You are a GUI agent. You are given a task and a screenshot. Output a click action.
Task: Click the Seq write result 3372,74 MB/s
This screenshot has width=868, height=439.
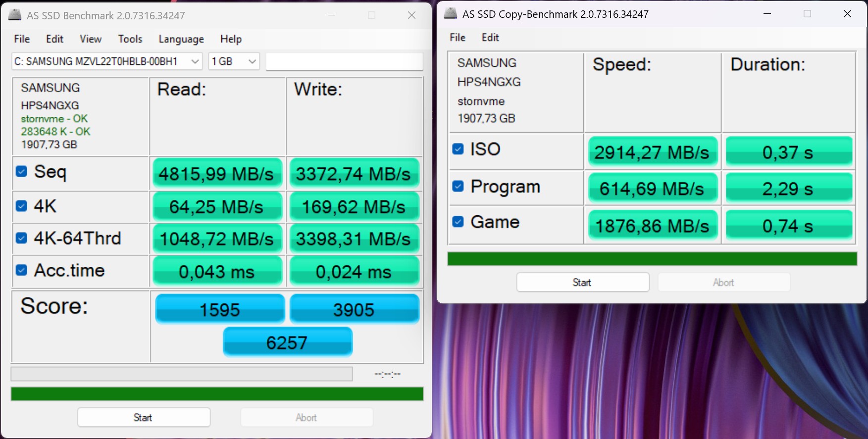354,174
